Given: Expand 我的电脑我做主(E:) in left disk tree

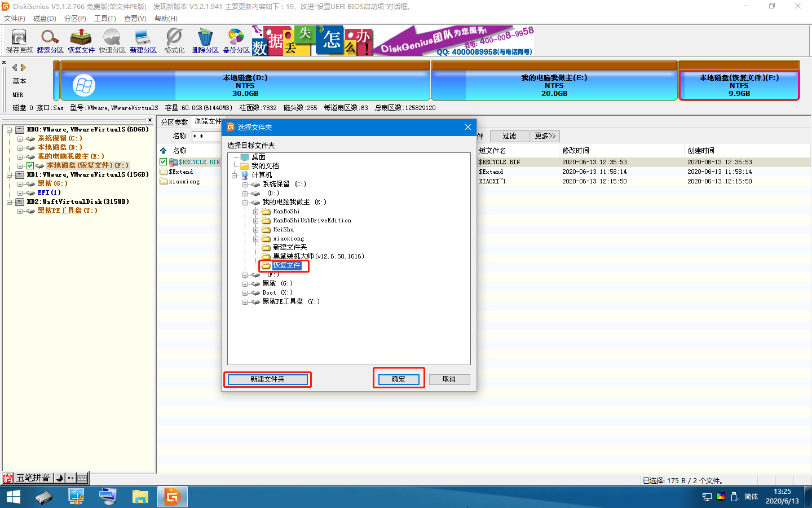Looking at the screenshot, I should click(x=20, y=157).
